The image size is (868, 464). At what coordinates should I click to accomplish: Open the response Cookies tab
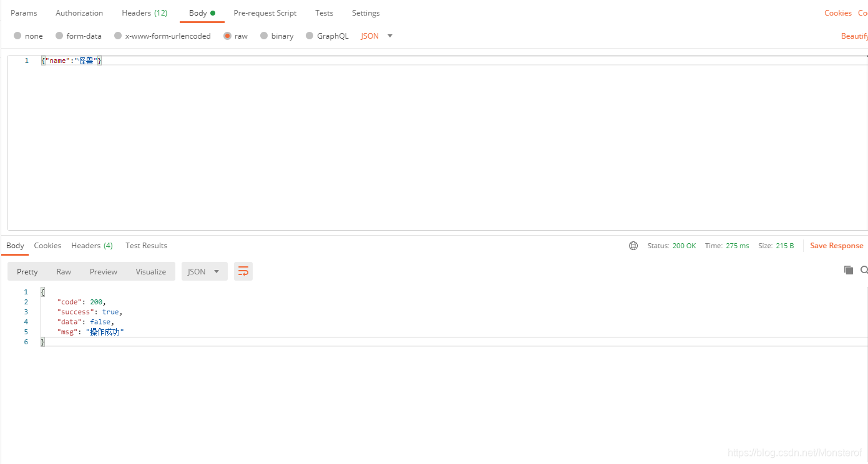click(x=47, y=246)
